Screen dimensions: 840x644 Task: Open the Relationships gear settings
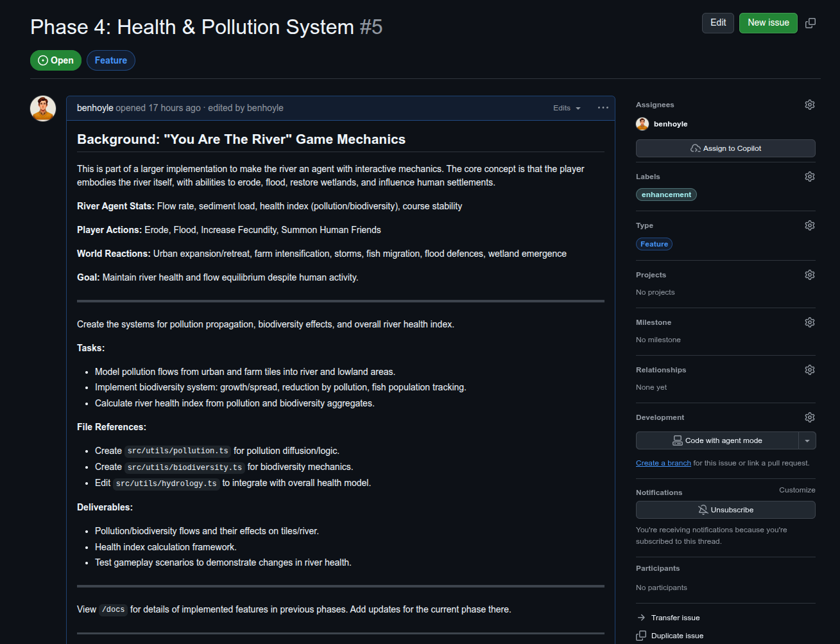pyautogui.click(x=809, y=370)
